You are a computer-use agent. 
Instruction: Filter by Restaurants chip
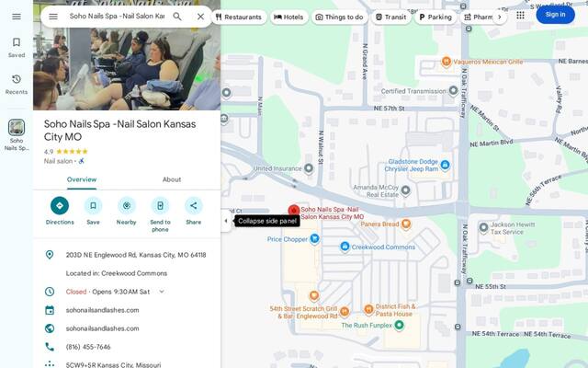(x=239, y=17)
